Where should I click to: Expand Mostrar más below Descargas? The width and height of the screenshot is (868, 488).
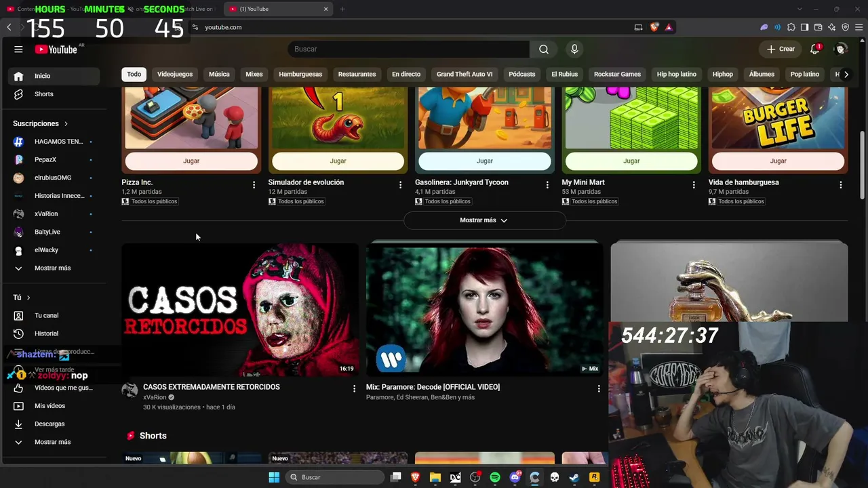(53, 442)
